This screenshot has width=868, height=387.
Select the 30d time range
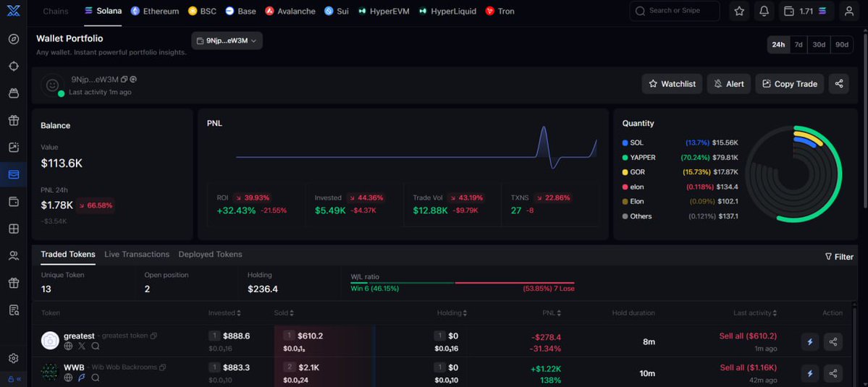pyautogui.click(x=819, y=45)
